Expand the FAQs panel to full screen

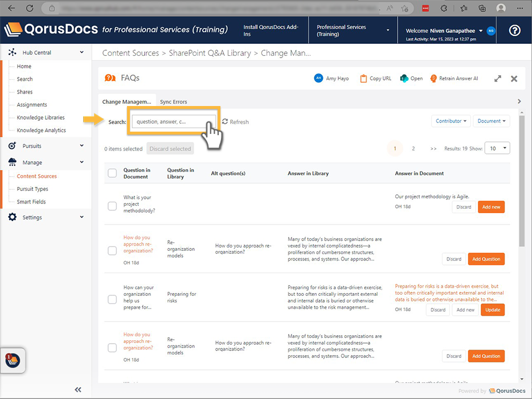497,79
